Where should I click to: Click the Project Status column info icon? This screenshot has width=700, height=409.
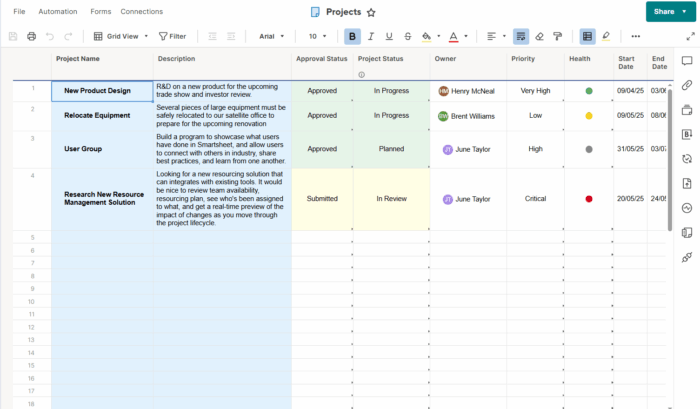coord(362,75)
